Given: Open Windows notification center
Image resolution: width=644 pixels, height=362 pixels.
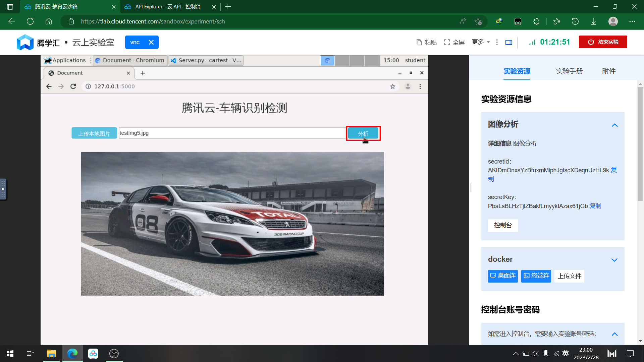Looking at the screenshot, I should click(630, 354).
